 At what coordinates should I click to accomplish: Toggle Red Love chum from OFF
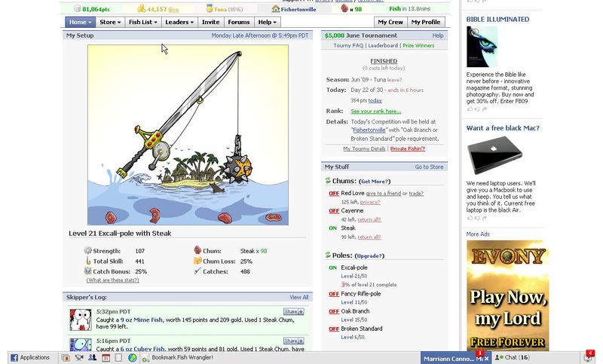[334, 194]
